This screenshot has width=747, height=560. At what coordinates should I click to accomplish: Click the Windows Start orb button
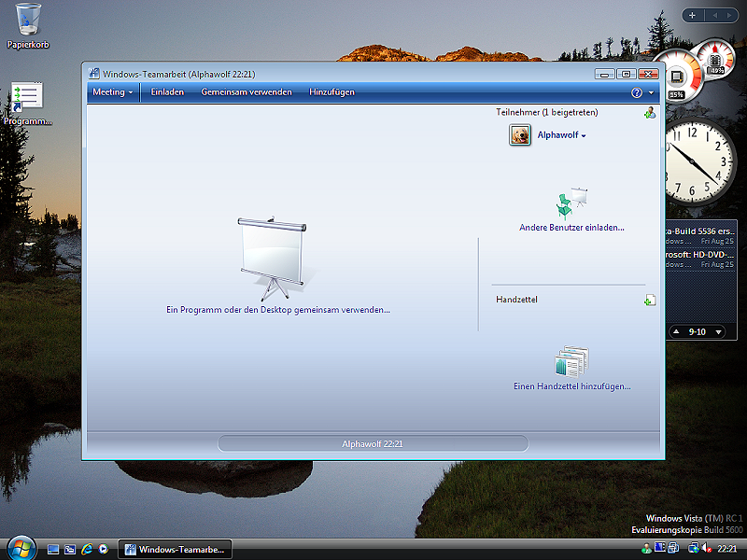pyautogui.click(x=21, y=549)
